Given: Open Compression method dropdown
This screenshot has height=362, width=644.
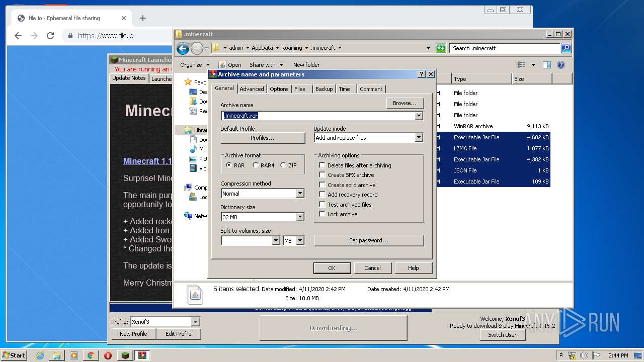Looking at the screenshot, I should coord(300,194).
